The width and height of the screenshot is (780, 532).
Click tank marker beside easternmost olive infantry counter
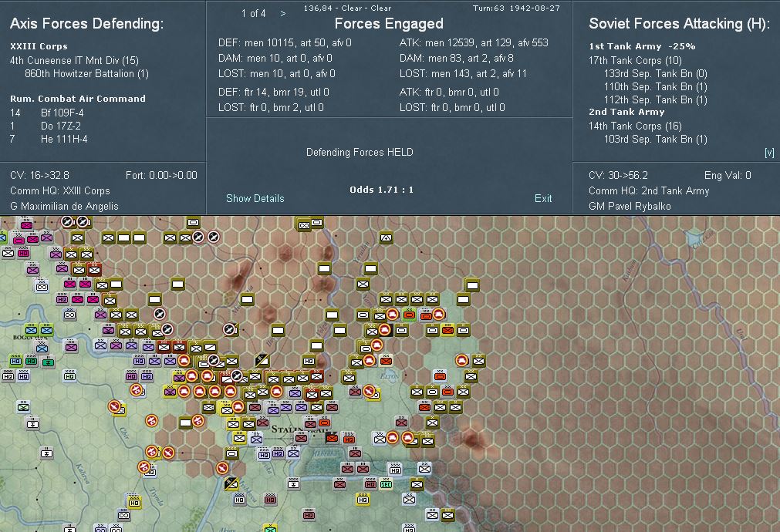[462, 360]
